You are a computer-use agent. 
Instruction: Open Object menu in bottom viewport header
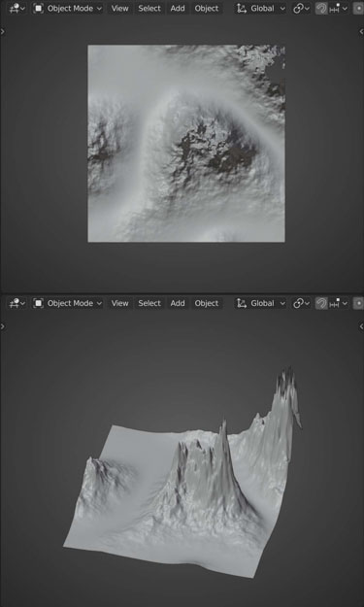coord(207,303)
